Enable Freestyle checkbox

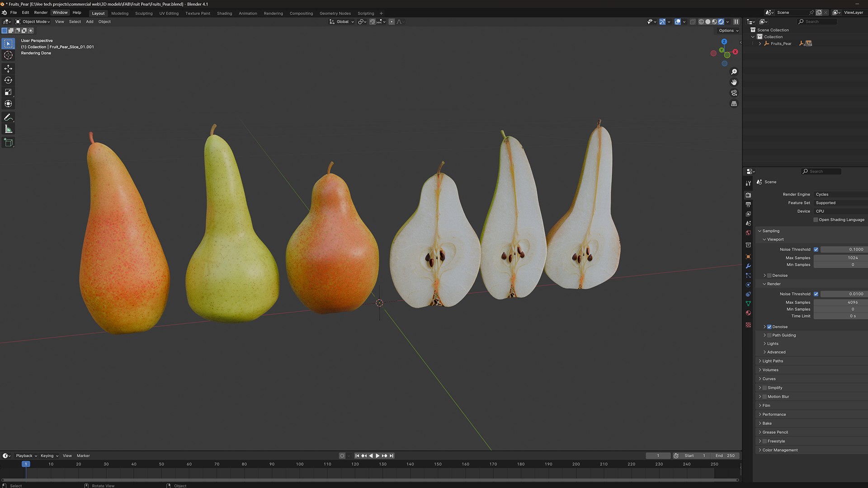click(765, 441)
